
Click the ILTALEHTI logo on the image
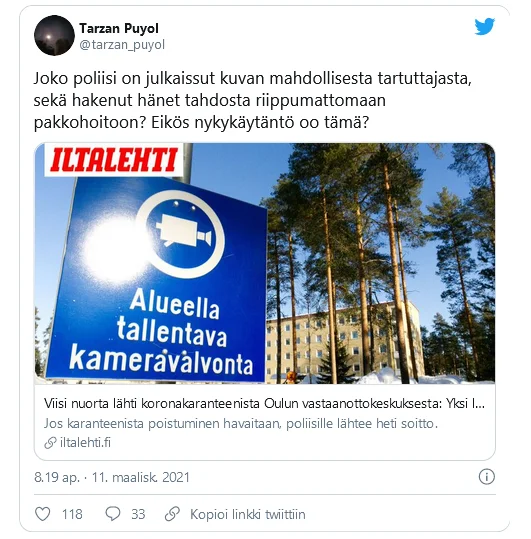(x=113, y=160)
